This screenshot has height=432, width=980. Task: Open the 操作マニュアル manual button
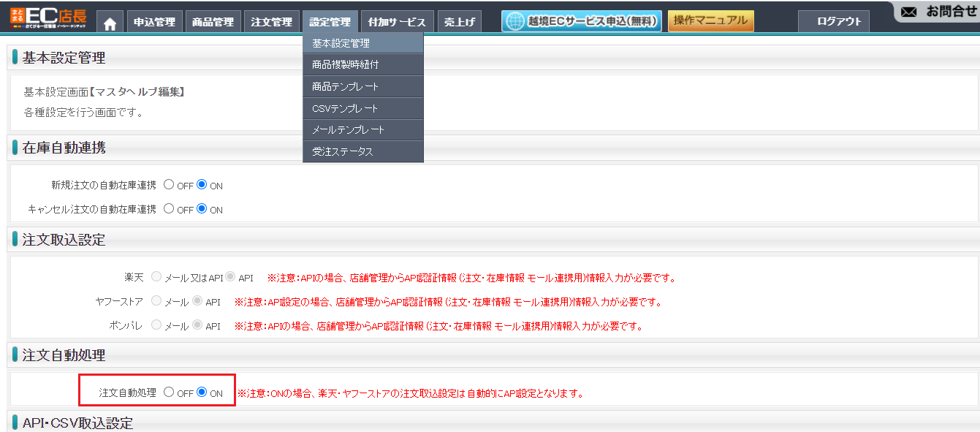pos(711,20)
